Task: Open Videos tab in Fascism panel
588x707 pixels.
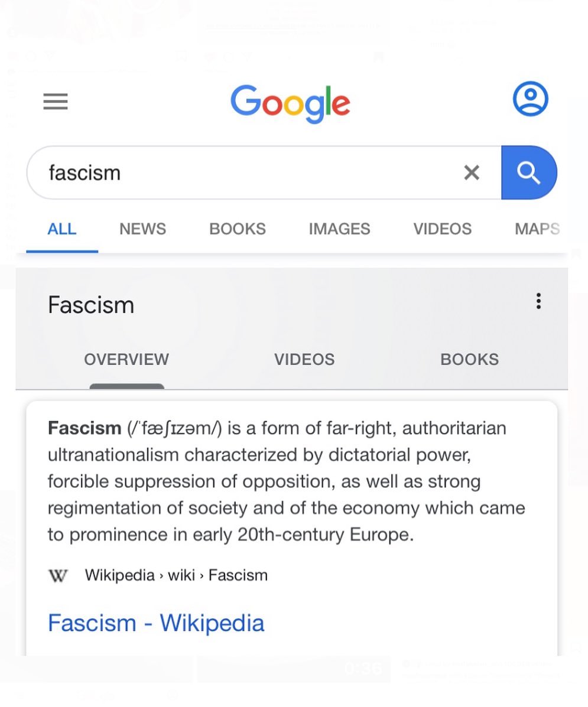Action: 304,359
